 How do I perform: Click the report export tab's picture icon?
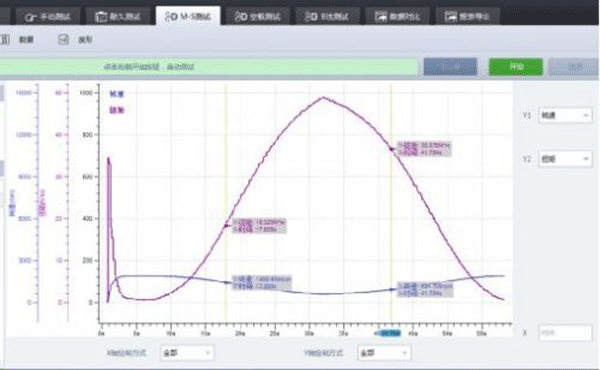(451, 16)
